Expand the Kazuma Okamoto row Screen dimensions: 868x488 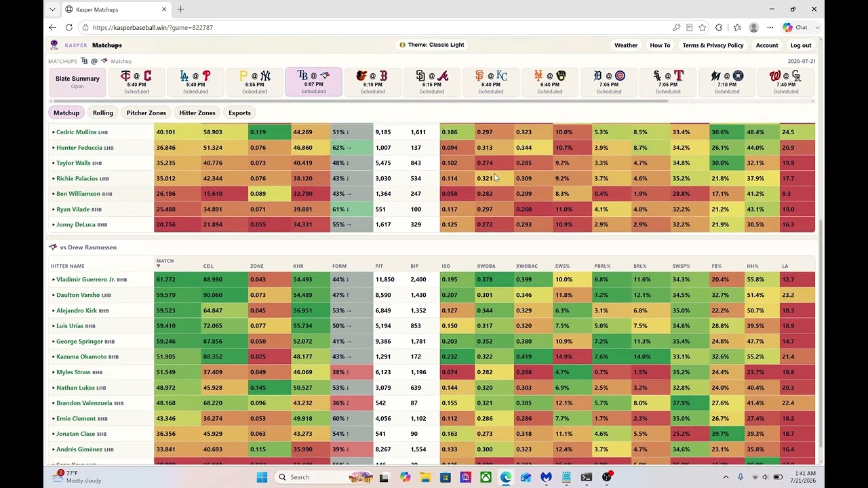pos(53,357)
